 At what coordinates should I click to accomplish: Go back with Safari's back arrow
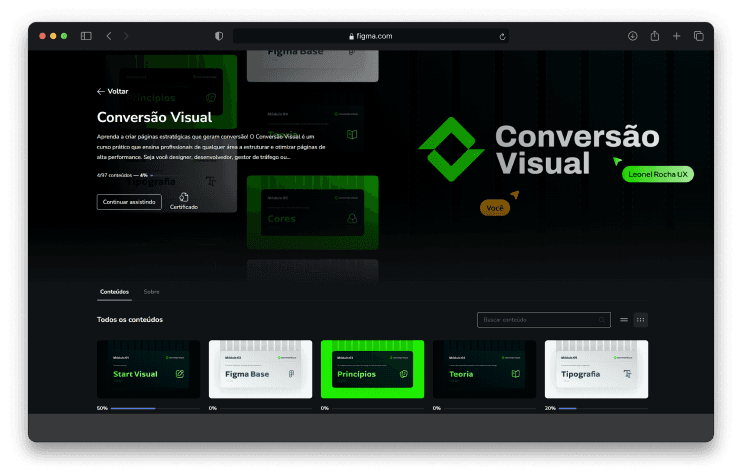point(109,36)
